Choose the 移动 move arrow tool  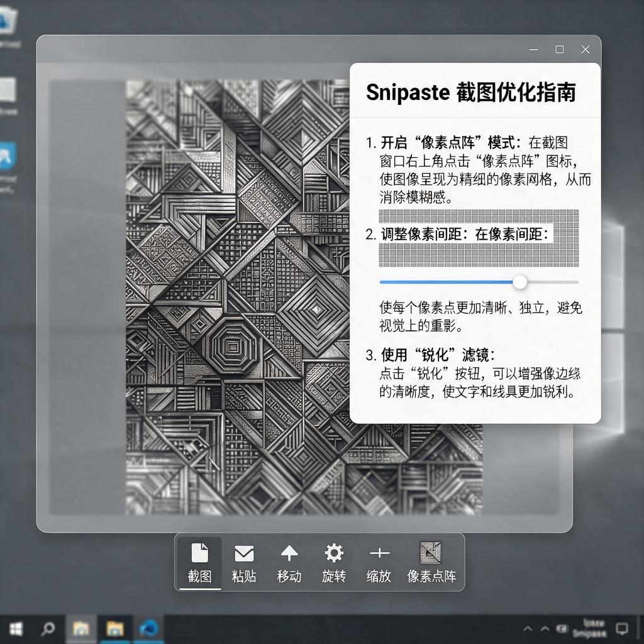289,563
